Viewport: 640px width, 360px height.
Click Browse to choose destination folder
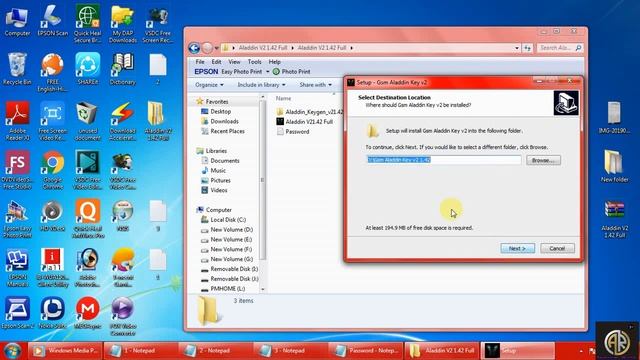coord(543,160)
